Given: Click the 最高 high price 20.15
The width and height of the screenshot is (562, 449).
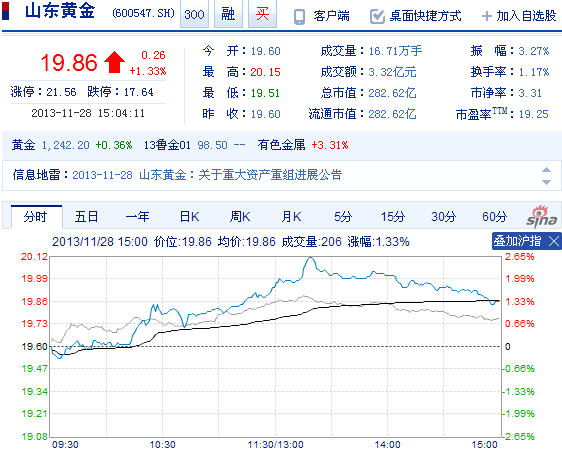Looking at the screenshot, I should pos(266,72).
